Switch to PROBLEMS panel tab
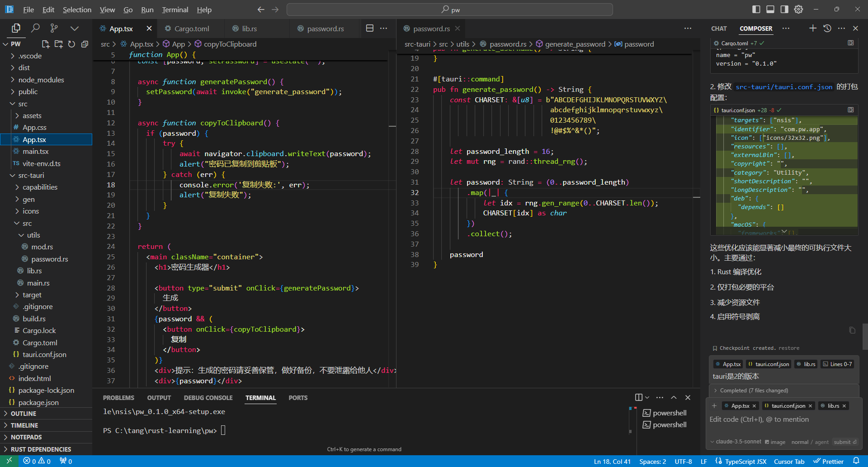 118,398
